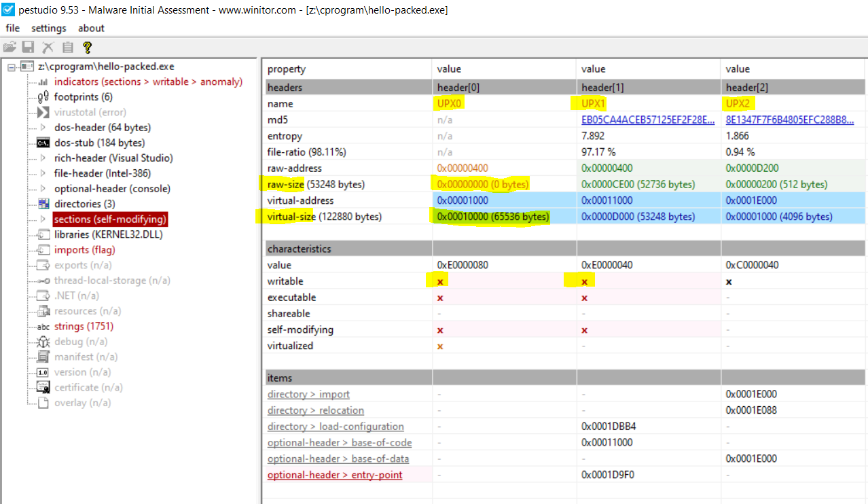Viewport: 868px width, 504px height.
Task: Expand the rich-header (Visual Studio) node
Action: pyautogui.click(x=43, y=158)
